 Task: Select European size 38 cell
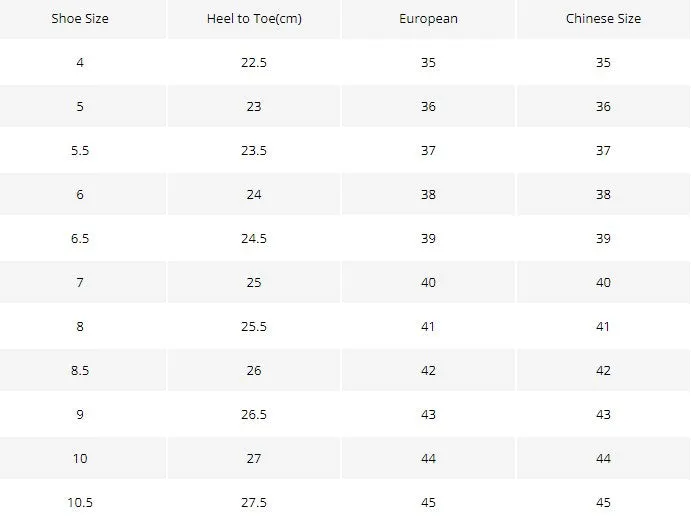coord(428,194)
